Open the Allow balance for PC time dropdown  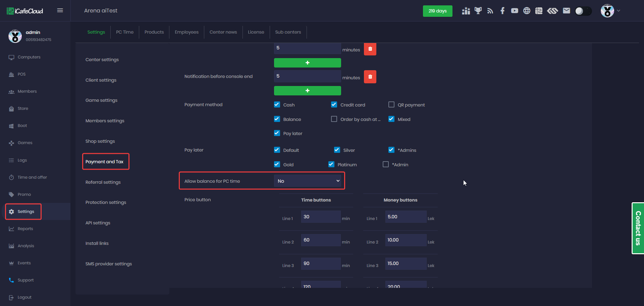[x=308, y=181]
